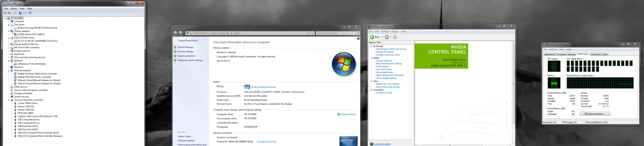Expand the Human Interface Devices node
644x146 pixels.
[9, 44]
